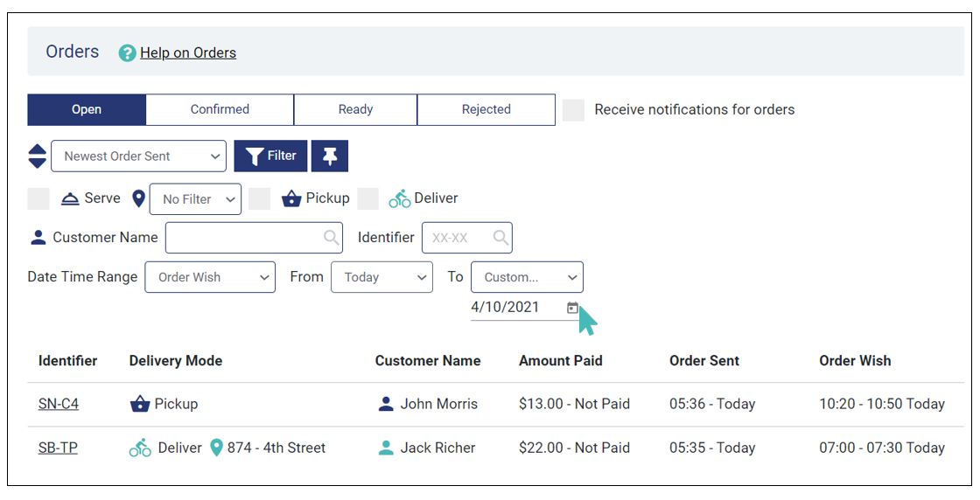The height and width of the screenshot is (500, 980).
Task: Click the customer name John Morris
Action: point(438,405)
